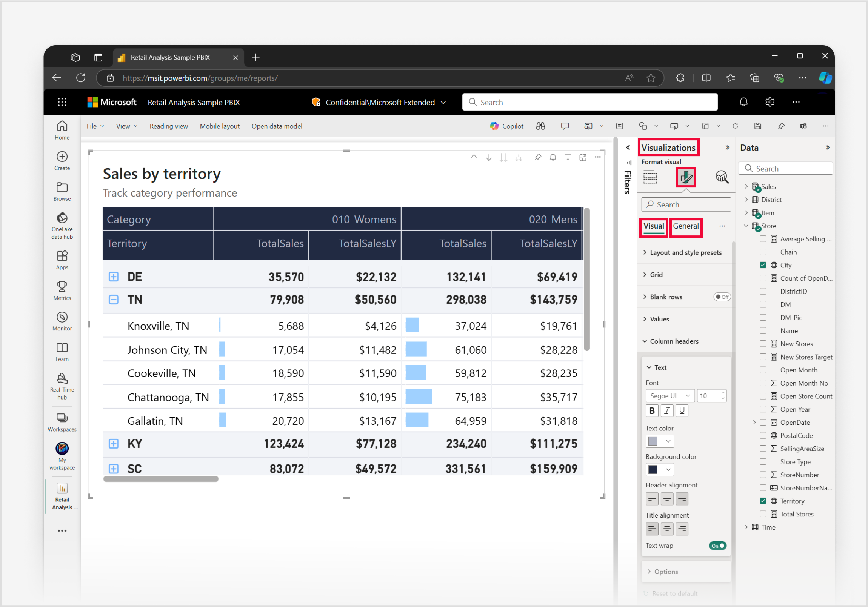Enable the Chain checkbox in the Data pane
The height and width of the screenshot is (607, 868).
click(763, 252)
